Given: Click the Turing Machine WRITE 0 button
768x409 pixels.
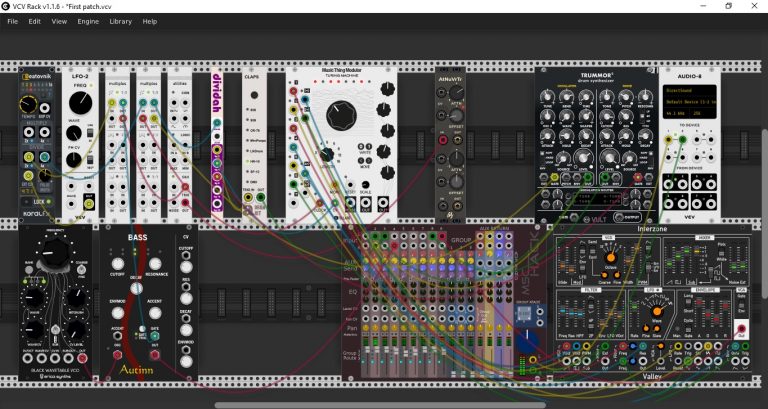Looking at the screenshot, I should pyautogui.click(x=361, y=146).
